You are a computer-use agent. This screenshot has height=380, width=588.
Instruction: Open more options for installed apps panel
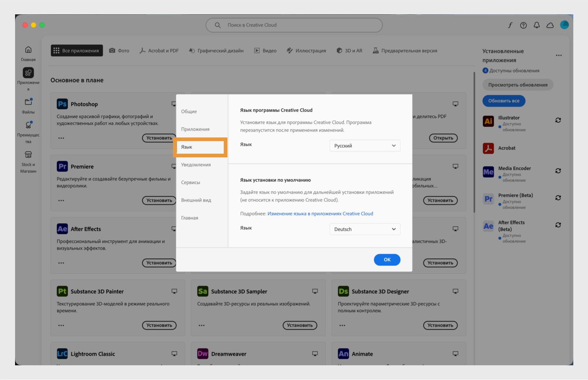click(559, 55)
